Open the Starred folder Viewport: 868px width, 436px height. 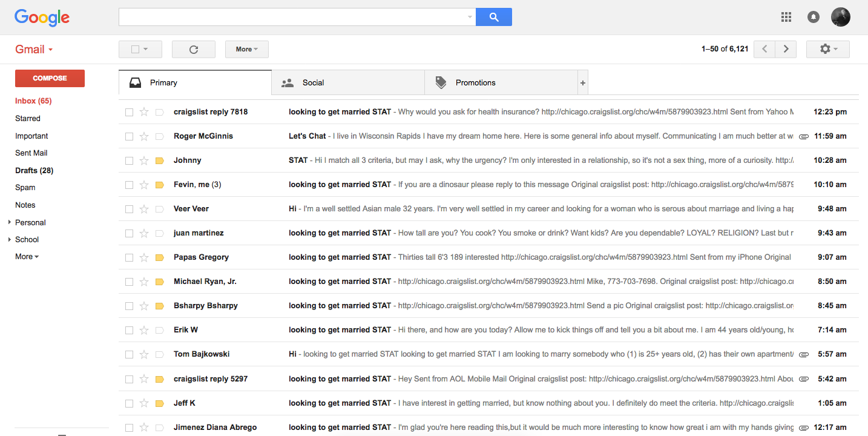coord(28,119)
